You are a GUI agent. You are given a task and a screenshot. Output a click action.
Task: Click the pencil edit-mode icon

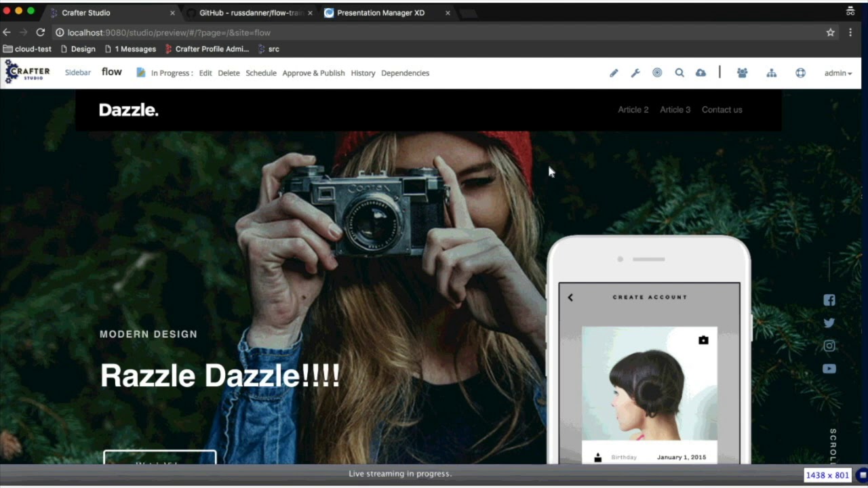click(614, 73)
